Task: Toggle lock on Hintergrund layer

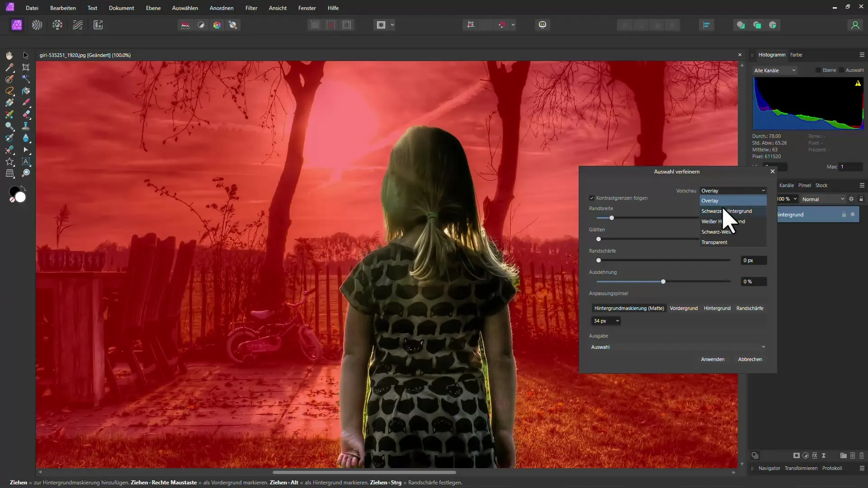Action: (844, 215)
